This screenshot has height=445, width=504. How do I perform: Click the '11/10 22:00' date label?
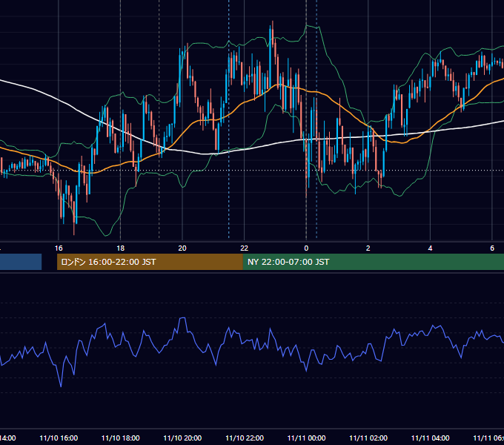click(x=245, y=438)
